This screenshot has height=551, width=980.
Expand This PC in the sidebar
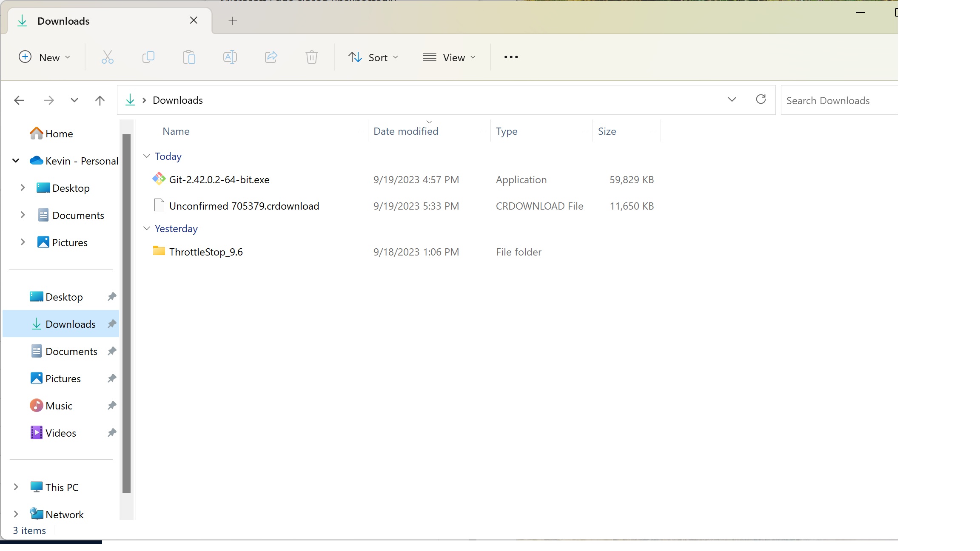tap(16, 487)
